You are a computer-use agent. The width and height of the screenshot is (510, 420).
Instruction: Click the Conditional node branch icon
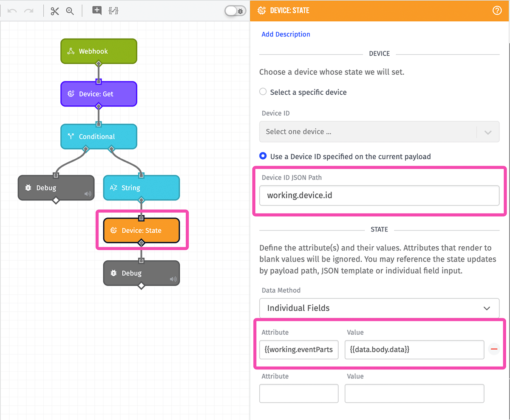[x=71, y=136]
